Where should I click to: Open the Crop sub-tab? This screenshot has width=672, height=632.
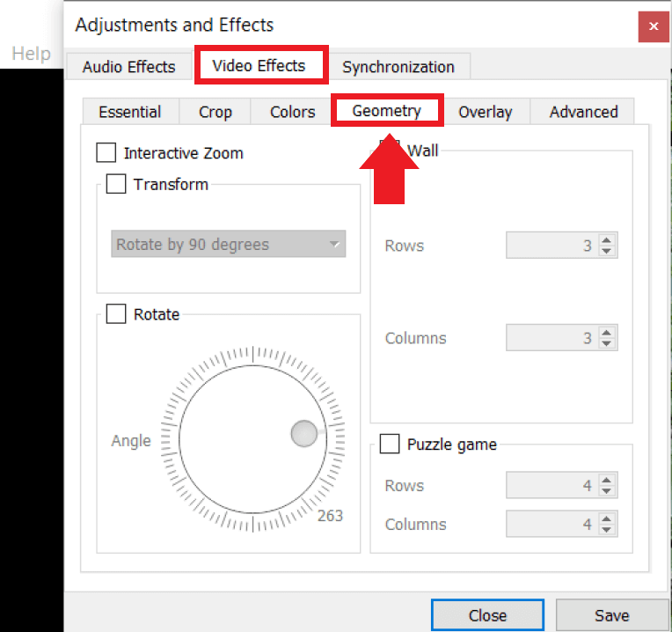click(215, 112)
